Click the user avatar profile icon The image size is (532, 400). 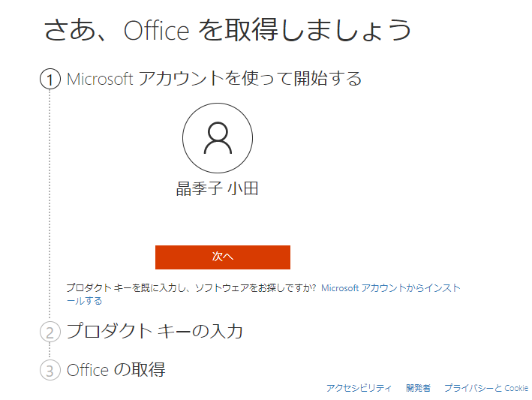pos(218,138)
